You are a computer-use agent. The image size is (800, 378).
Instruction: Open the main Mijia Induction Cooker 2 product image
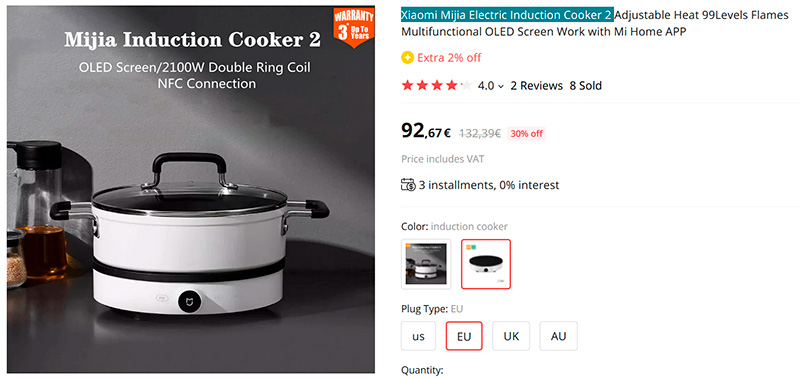(x=191, y=189)
